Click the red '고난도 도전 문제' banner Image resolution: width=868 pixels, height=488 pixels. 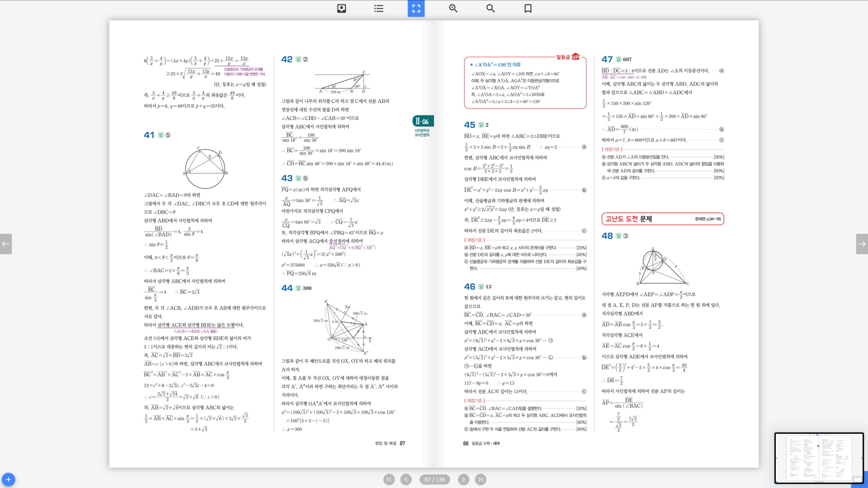pyautogui.click(x=662, y=219)
